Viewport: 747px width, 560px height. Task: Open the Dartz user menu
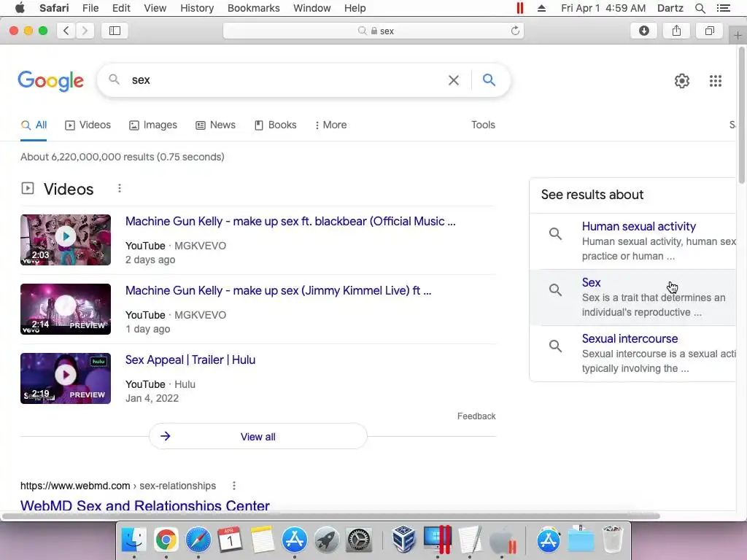click(x=670, y=8)
